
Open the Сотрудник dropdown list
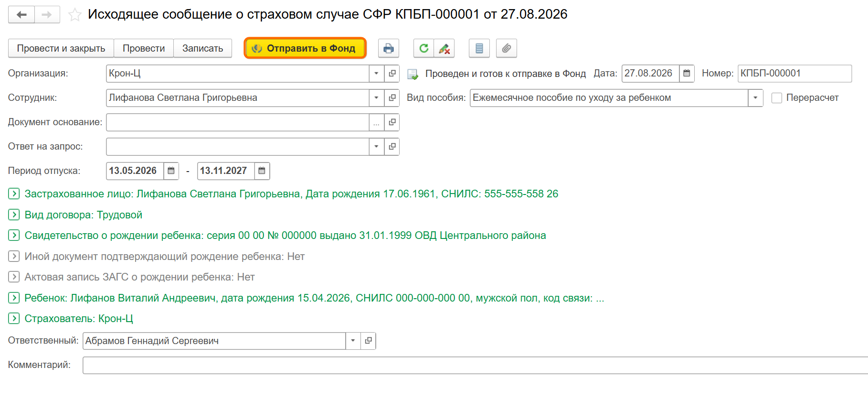tap(376, 98)
